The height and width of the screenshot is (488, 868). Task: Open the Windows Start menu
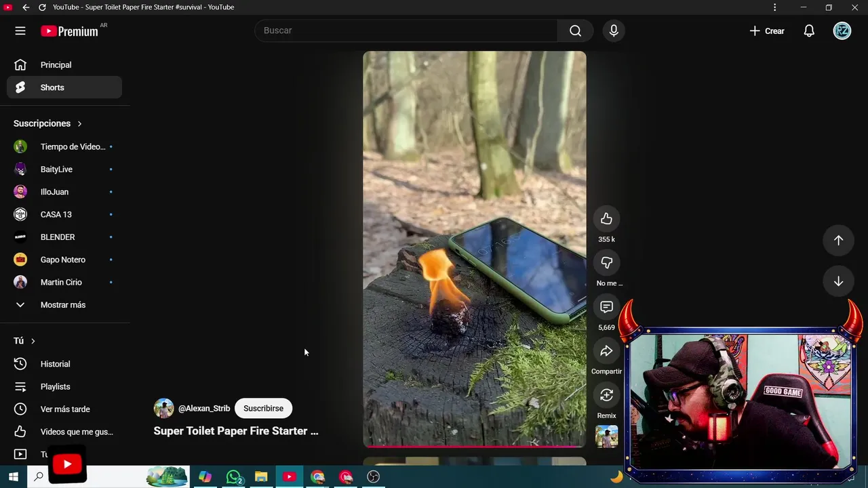(13, 477)
